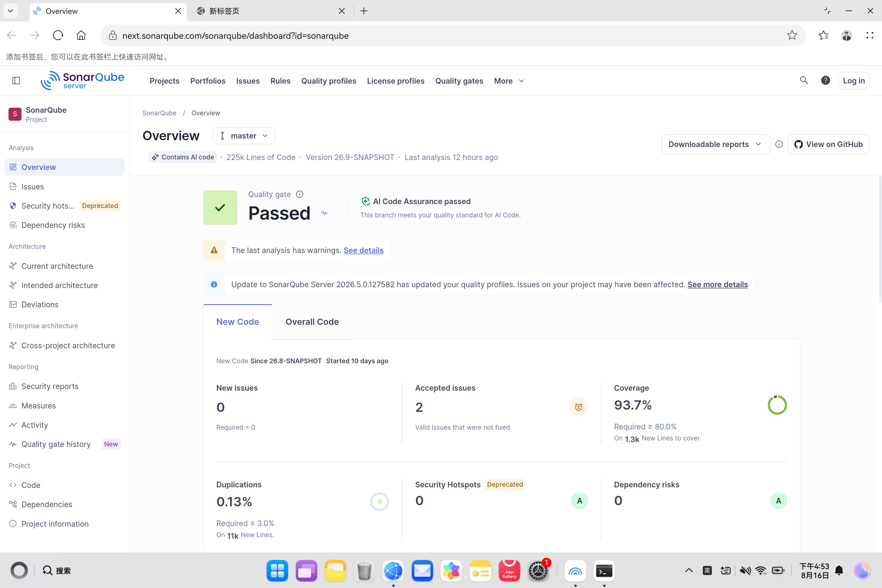Click View on GitHub button
Viewport: 882px width, 588px height.
828,144
